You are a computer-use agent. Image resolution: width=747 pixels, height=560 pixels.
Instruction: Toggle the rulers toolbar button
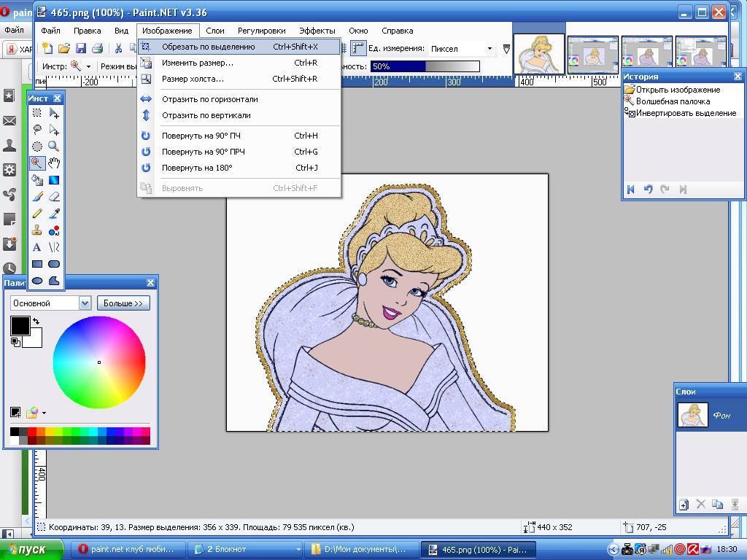357,48
